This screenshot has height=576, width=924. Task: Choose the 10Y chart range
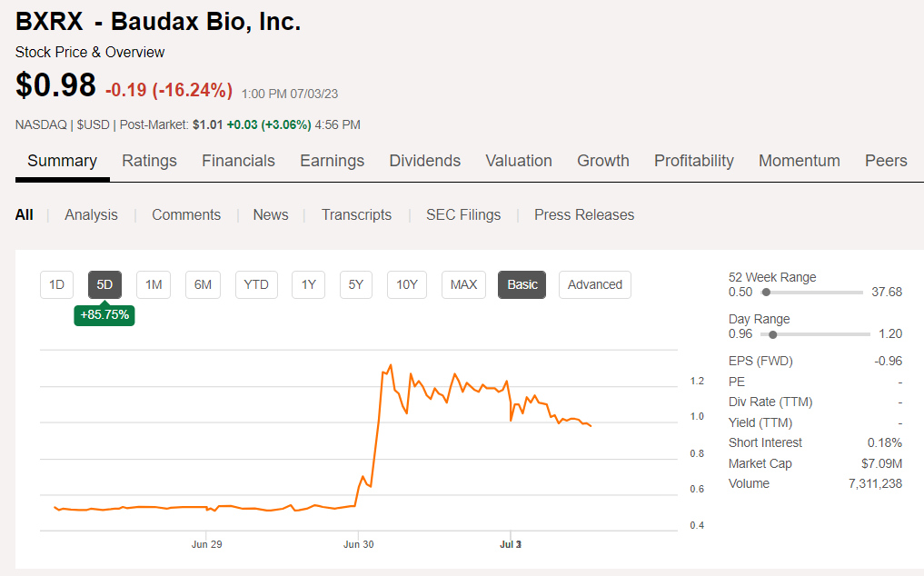407,284
